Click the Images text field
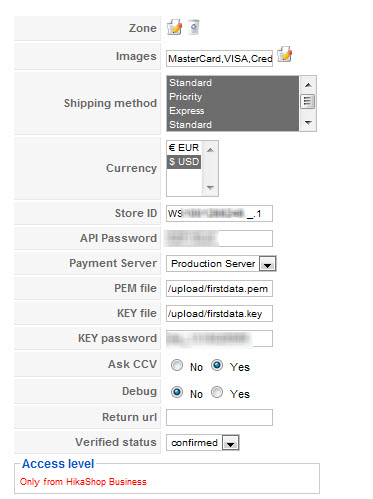 [219, 58]
